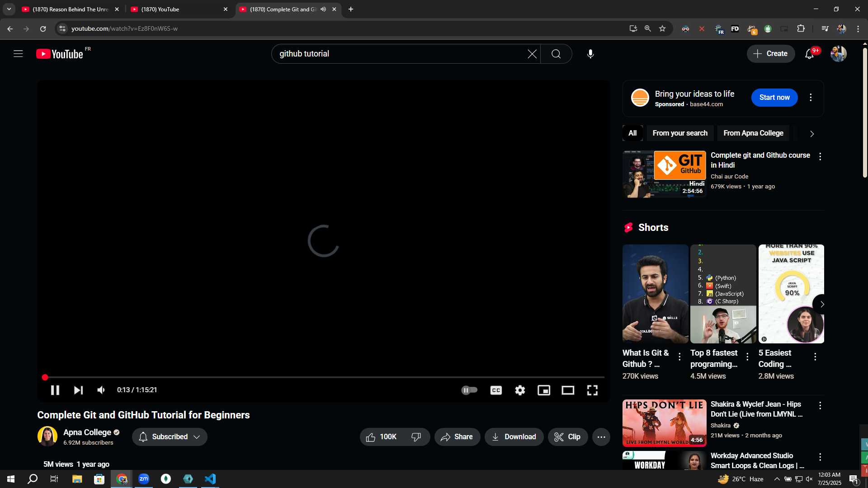Open Windows Start menu

[11, 479]
